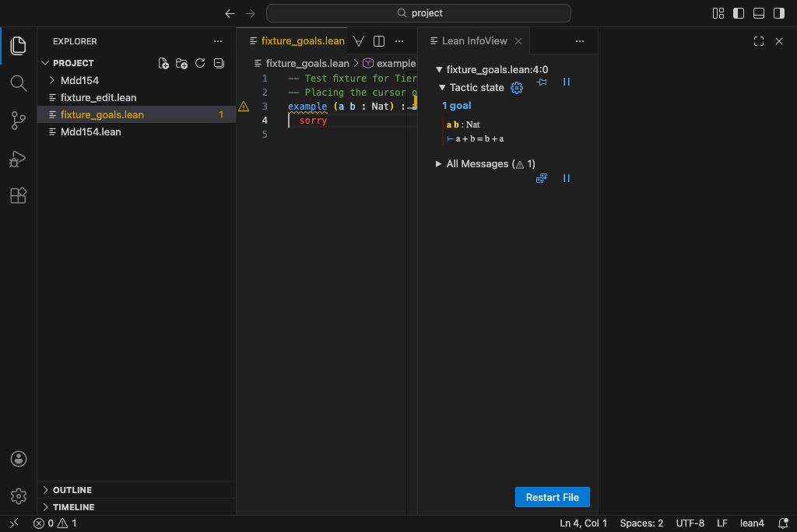Click the Restart File button
797x532 pixels.
coord(552,496)
